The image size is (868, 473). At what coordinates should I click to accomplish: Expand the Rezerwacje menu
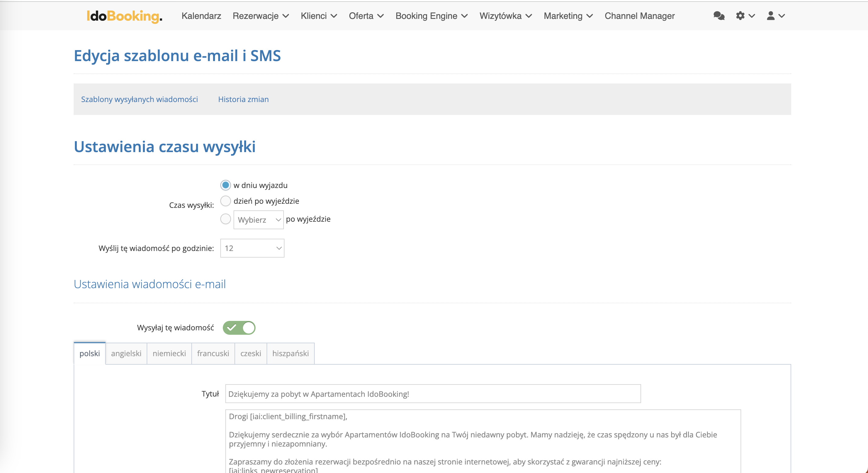pyautogui.click(x=261, y=16)
